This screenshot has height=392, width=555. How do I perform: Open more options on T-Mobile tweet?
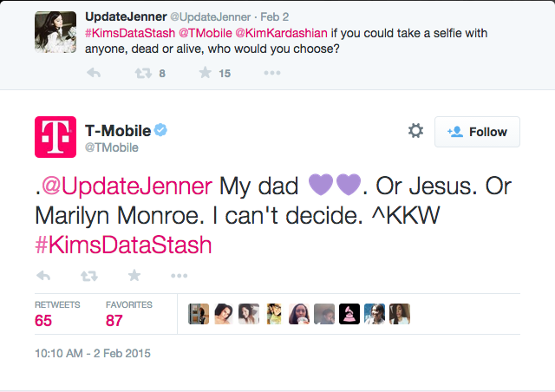coord(180,276)
